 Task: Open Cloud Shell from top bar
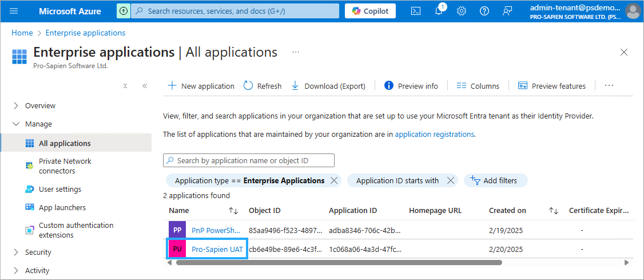click(416, 11)
